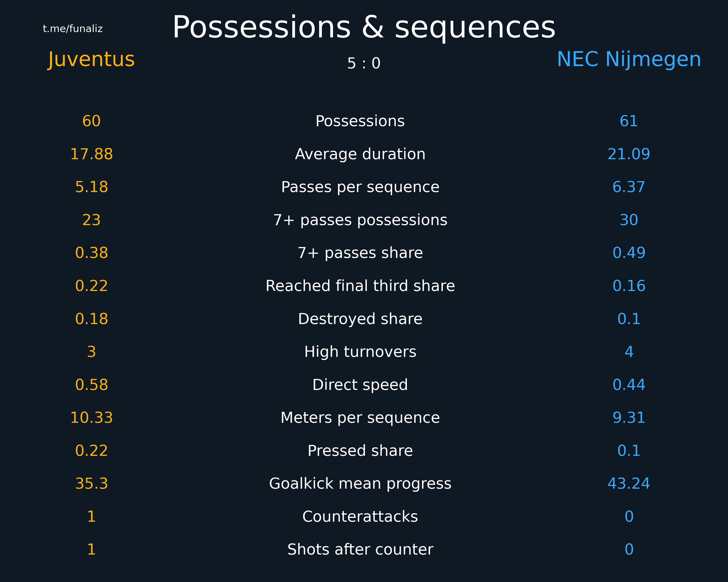
Task: Click the t.me/funaliz link text
Action: click(73, 29)
